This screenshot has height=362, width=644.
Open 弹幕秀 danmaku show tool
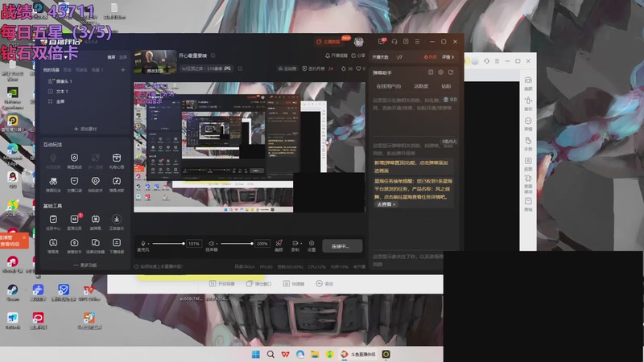point(53,246)
